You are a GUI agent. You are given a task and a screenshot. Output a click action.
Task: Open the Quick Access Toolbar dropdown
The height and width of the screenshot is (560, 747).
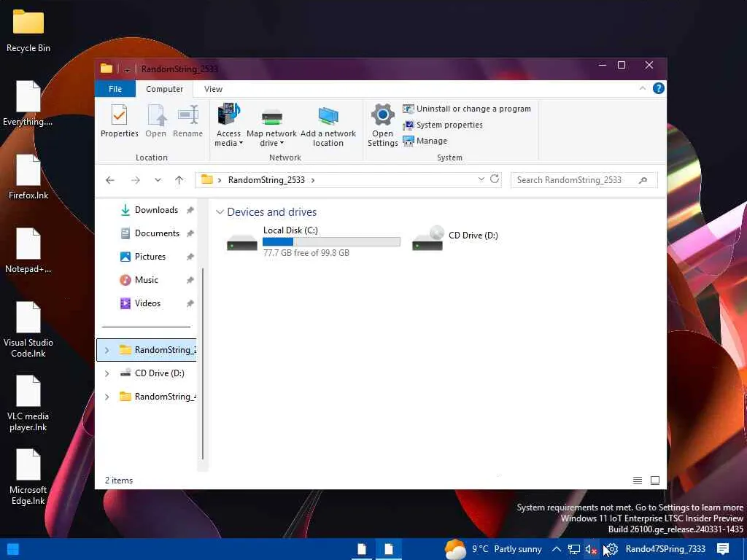[x=127, y=69]
